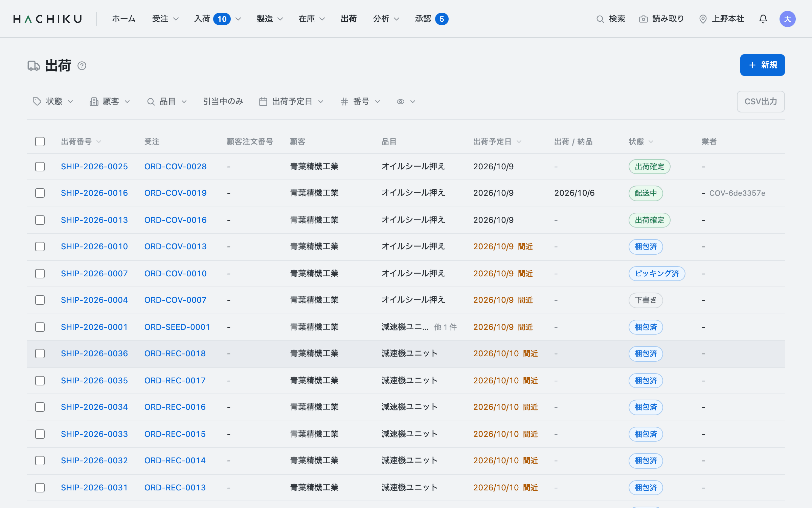Sort by the 出荷番号 column header
Image resolution: width=812 pixels, height=508 pixels.
[81, 142]
